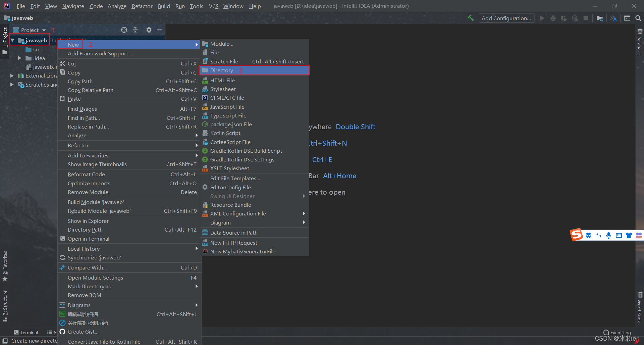Screen dimensions: 644x345
Task: Select Reformat Code entry
Action: 129,174
